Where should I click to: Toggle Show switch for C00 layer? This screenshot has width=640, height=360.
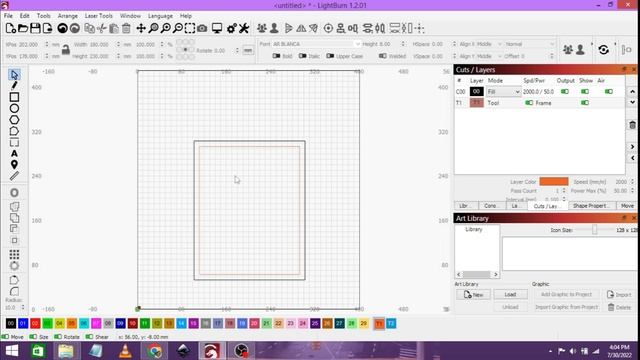tap(585, 91)
